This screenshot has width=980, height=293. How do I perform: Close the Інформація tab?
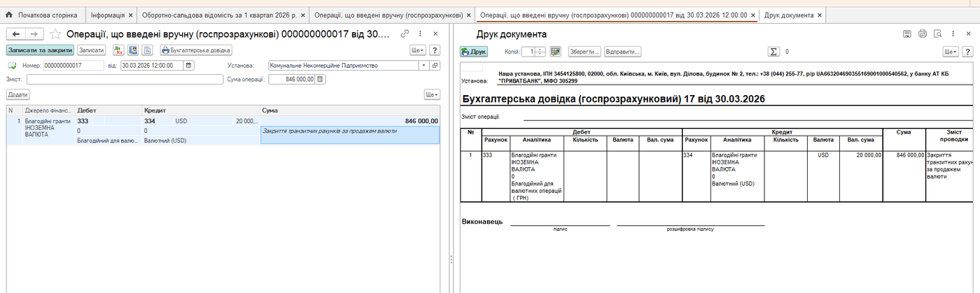[x=130, y=15]
